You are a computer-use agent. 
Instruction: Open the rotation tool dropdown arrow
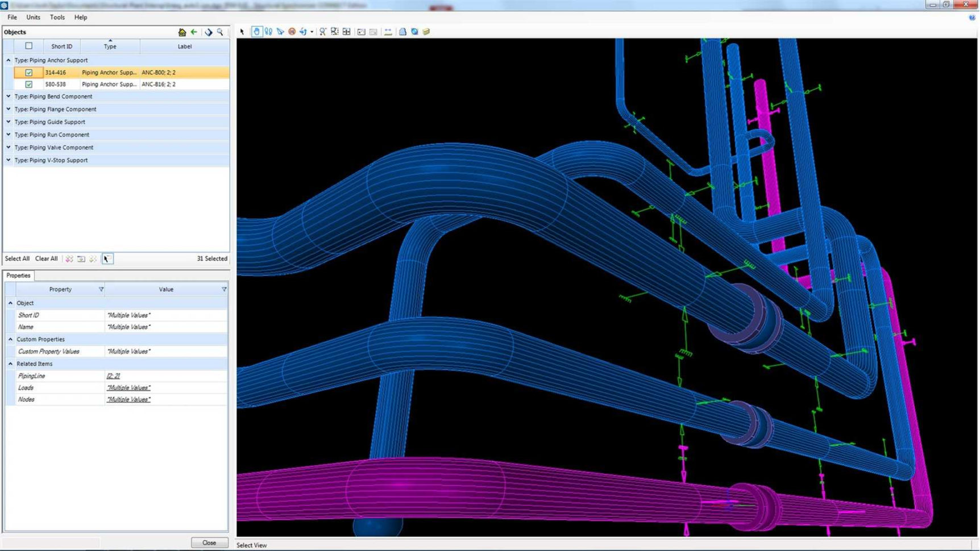(312, 32)
